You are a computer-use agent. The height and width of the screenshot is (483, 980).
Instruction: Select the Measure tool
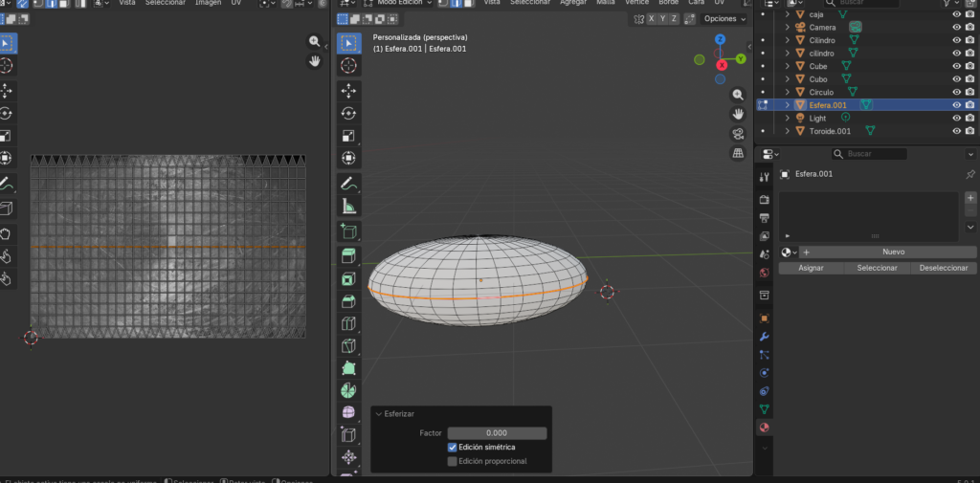pos(348,206)
